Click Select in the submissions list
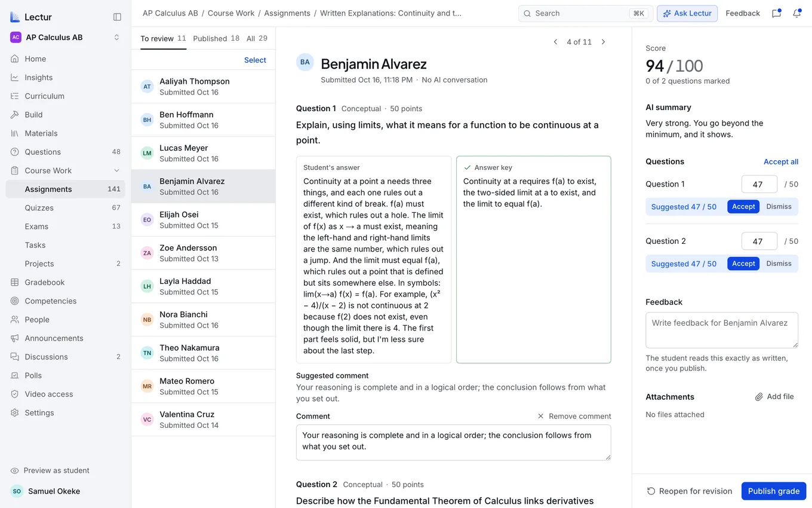Viewport: 812px width, 508px height. [x=255, y=60]
